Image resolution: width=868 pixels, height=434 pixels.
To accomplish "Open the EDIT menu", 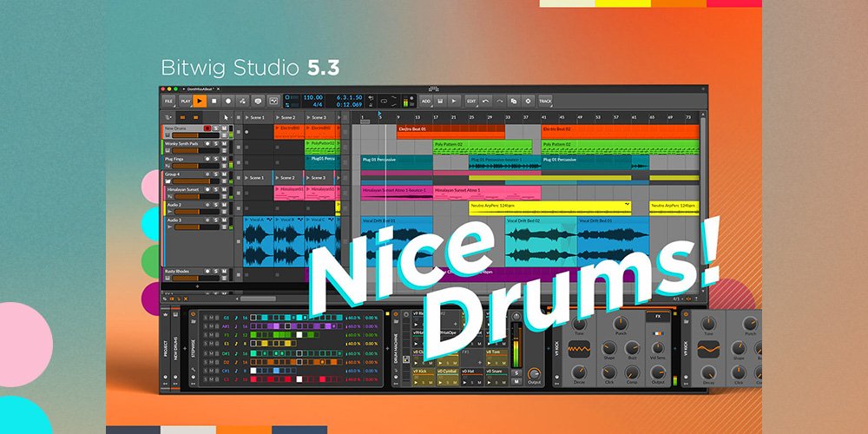I will (x=471, y=102).
